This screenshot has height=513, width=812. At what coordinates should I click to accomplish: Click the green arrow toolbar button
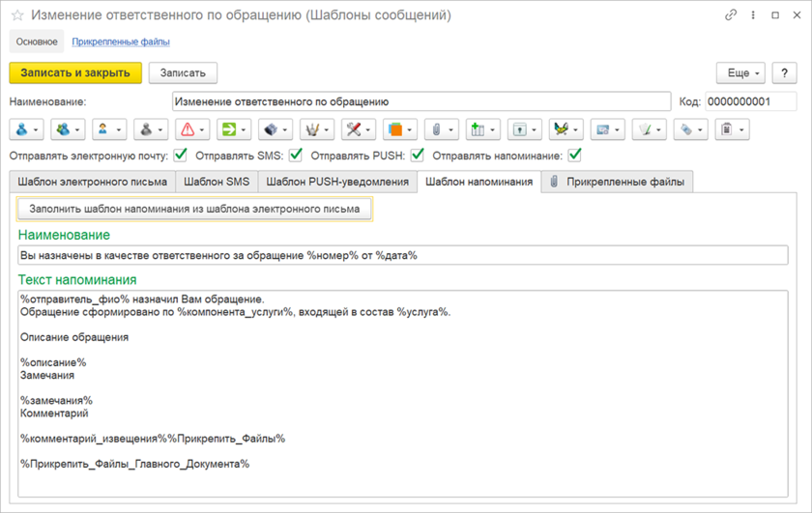point(233,129)
